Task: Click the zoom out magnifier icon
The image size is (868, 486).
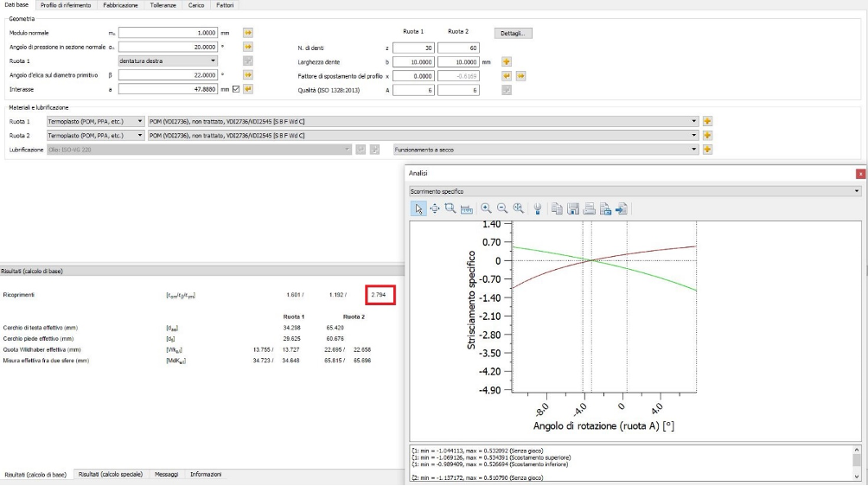Action: tap(502, 208)
